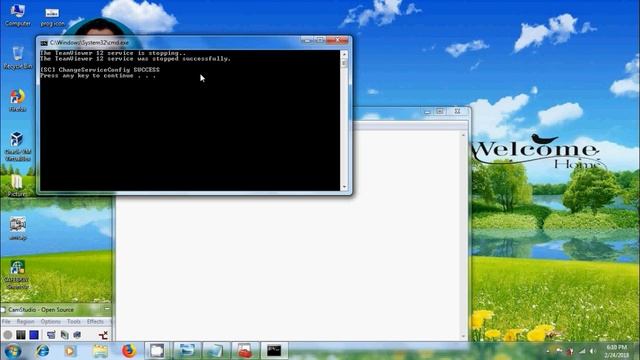Screen dimensions: 640x360
Task: Open the CamStudio File menu
Action: pos(6,322)
